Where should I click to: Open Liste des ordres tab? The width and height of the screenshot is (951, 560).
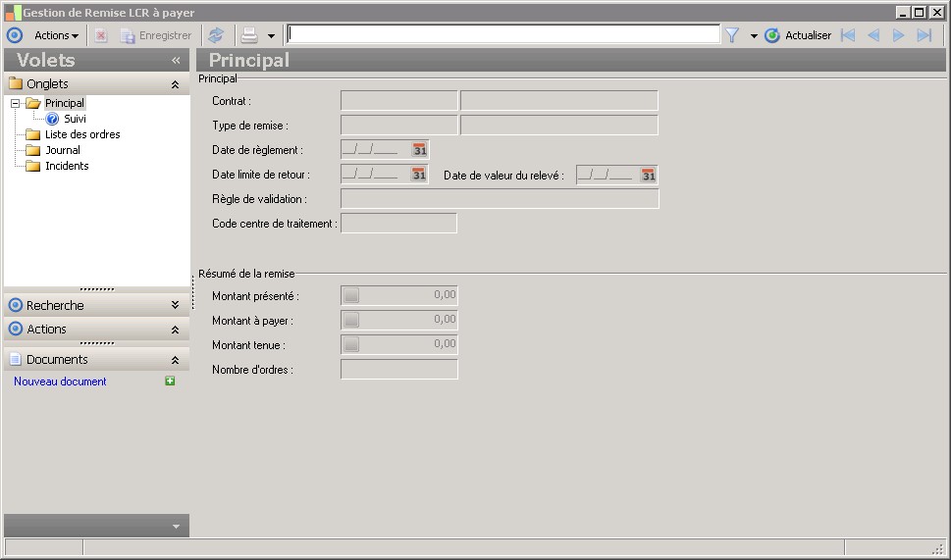click(82, 134)
